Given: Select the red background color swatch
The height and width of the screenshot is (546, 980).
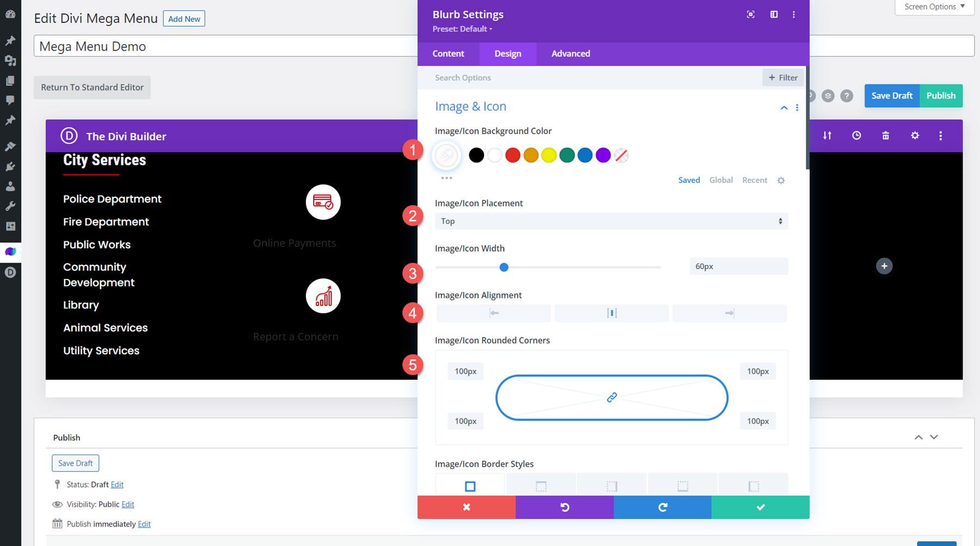Looking at the screenshot, I should (512, 155).
